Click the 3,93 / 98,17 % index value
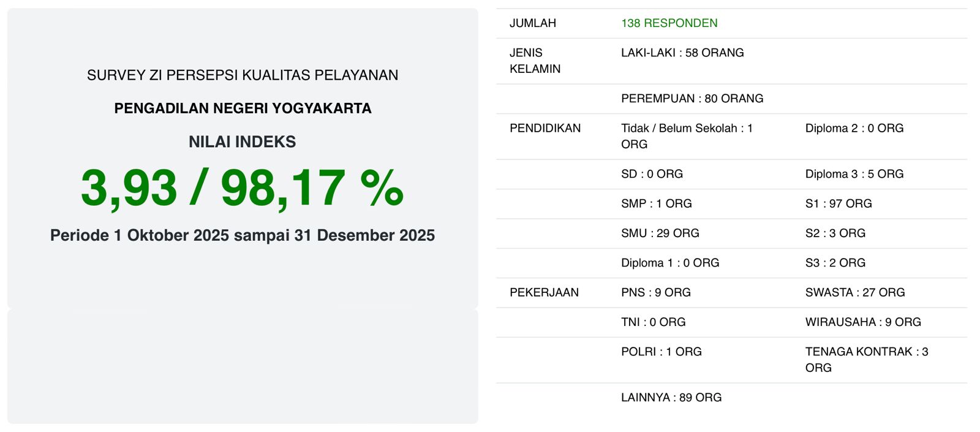The height and width of the screenshot is (432, 980). click(242, 188)
